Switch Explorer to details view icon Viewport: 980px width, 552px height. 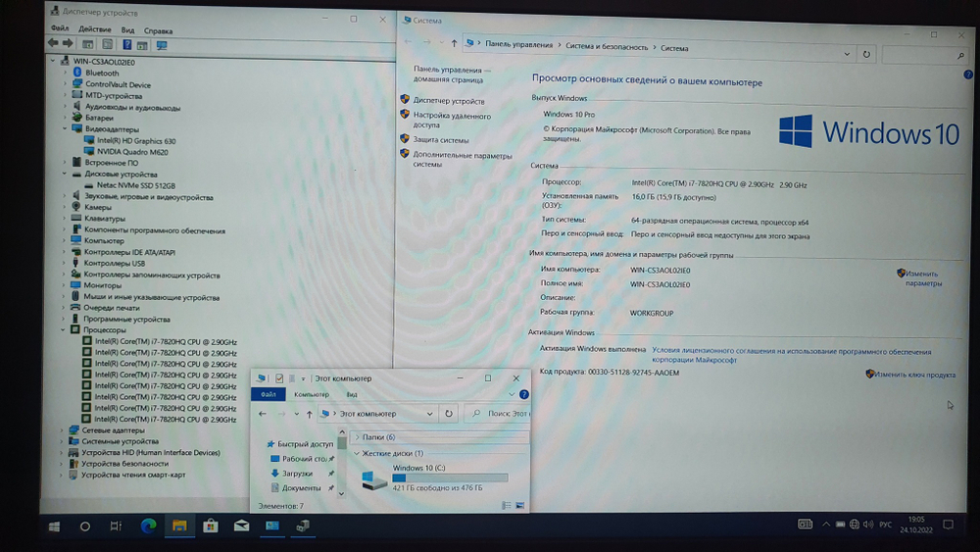pyautogui.click(x=507, y=505)
